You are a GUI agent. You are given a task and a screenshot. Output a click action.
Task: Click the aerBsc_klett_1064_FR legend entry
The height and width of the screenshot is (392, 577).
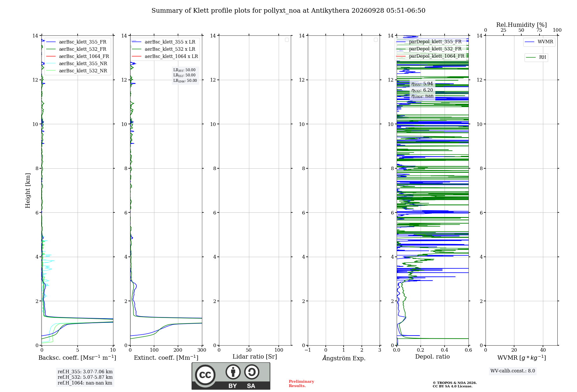[78, 56]
